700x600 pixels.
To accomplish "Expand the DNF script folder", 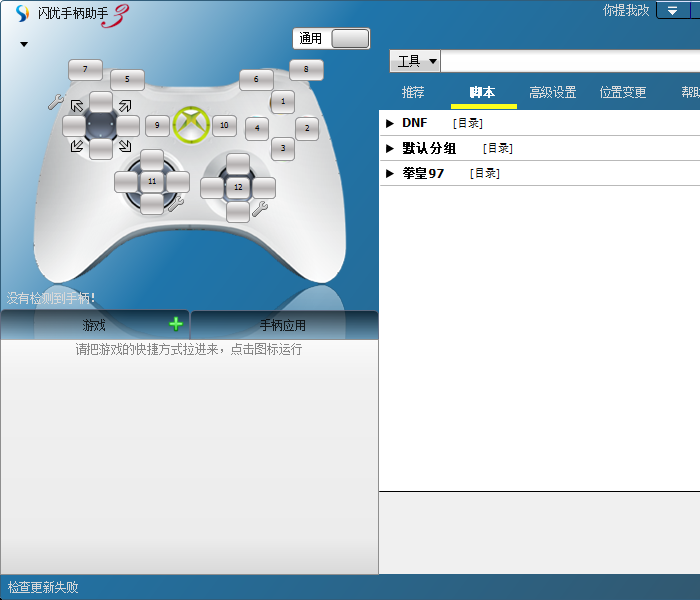I will [390, 123].
